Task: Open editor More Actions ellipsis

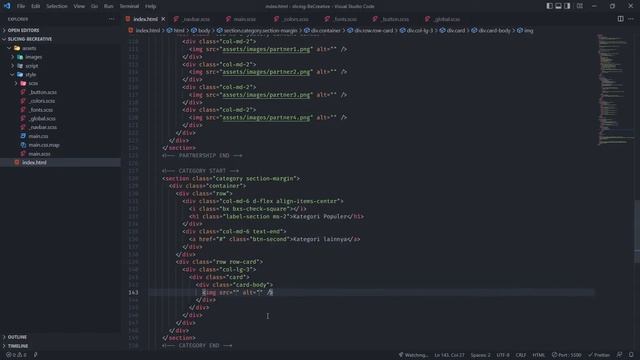Action: pos(631,19)
